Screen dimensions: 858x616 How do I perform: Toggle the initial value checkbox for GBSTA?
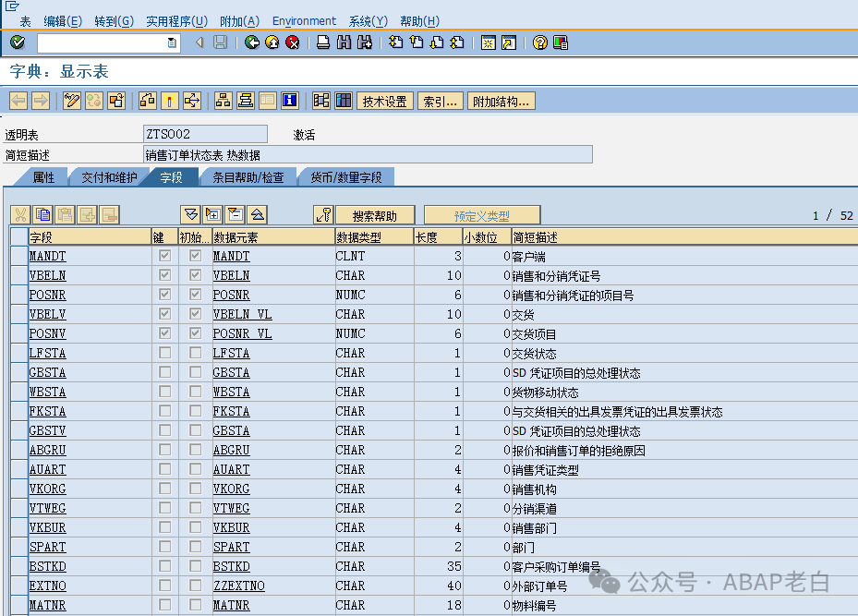pyautogui.click(x=196, y=372)
